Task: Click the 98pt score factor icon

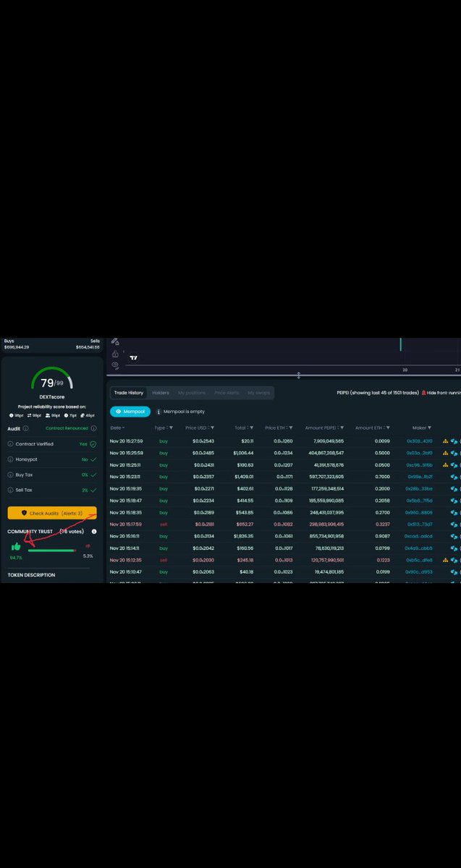Action: [x=12, y=415]
